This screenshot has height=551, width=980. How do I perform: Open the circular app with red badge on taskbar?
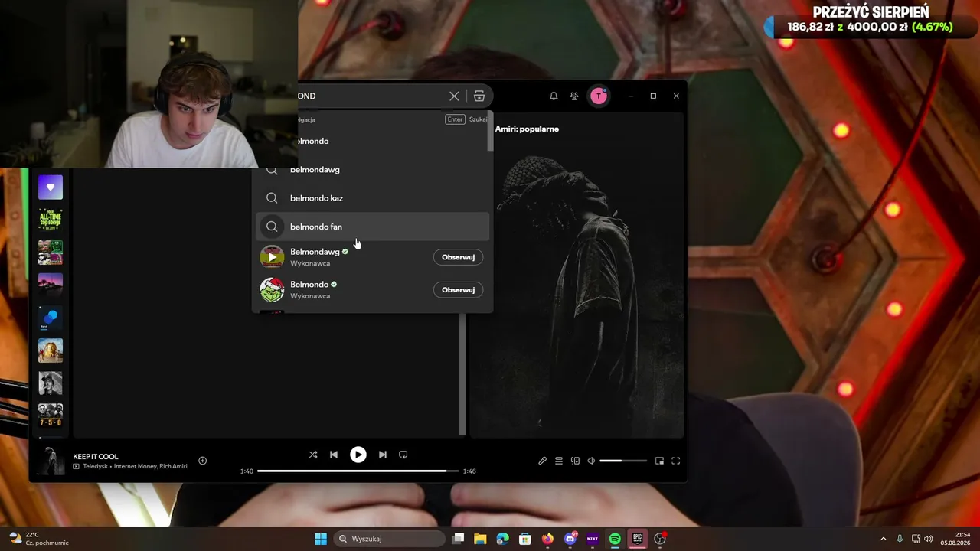coord(660,539)
